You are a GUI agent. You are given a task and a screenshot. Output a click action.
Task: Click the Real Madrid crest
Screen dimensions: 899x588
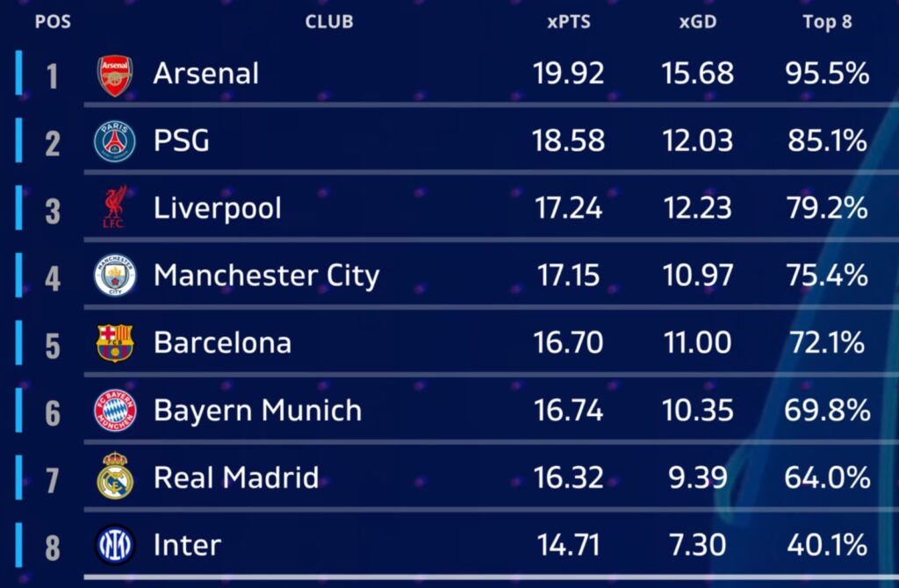tap(115, 476)
